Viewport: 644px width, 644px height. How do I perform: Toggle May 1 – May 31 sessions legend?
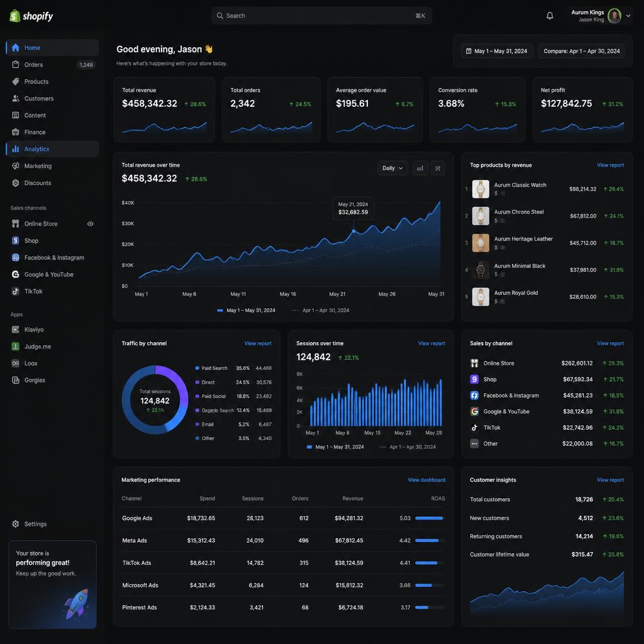pyautogui.click(x=335, y=447)
